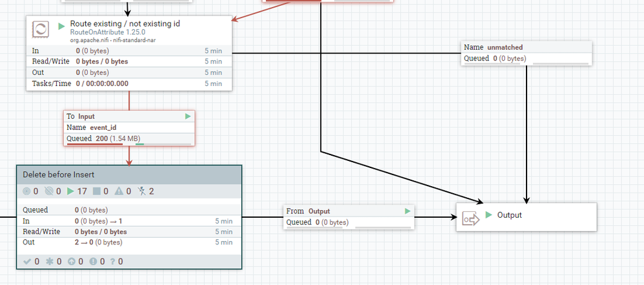Image resolution: width=644 pixels, height=285 pixels.
Task: Click the Route existing / not existing id title
Action: [125, 24]
